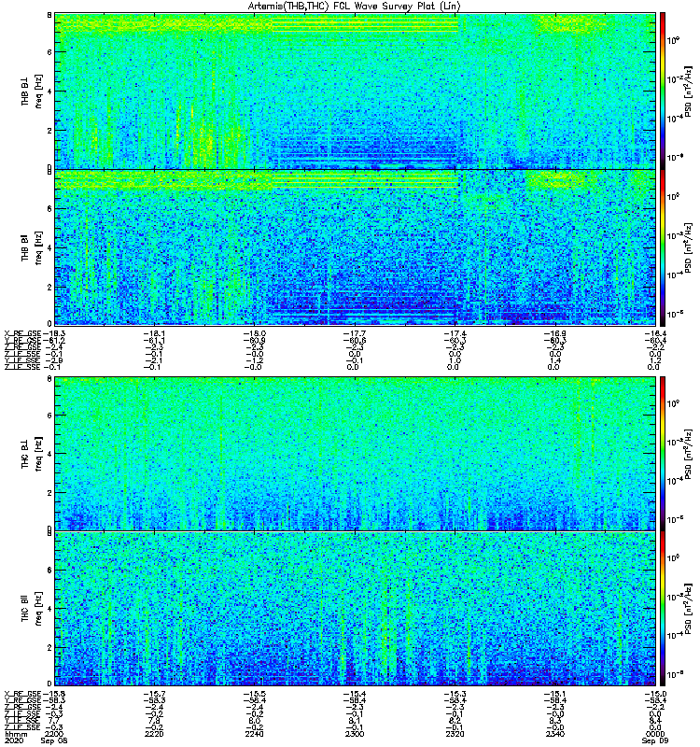The image size is (700, 747).
Task: Click the color bar of THB B∥ panel
Action: tap(663, 247)
